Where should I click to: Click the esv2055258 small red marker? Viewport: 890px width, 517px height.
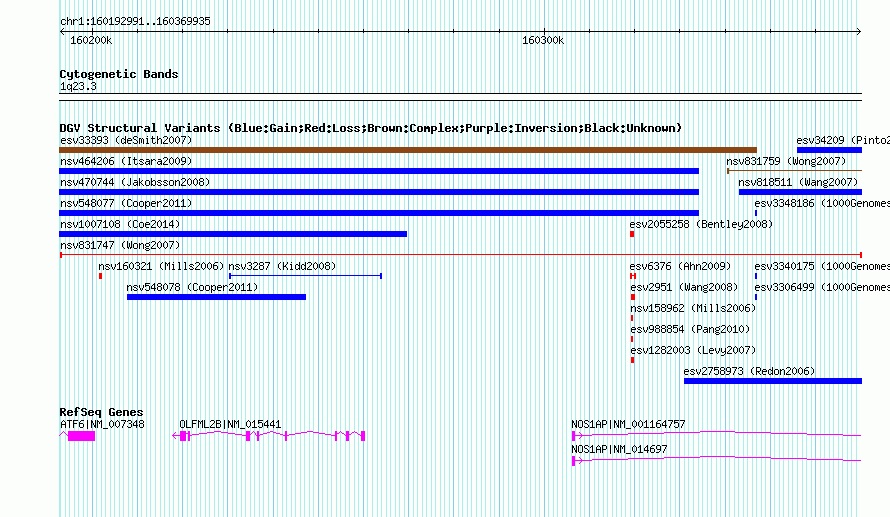coord(632,234)
